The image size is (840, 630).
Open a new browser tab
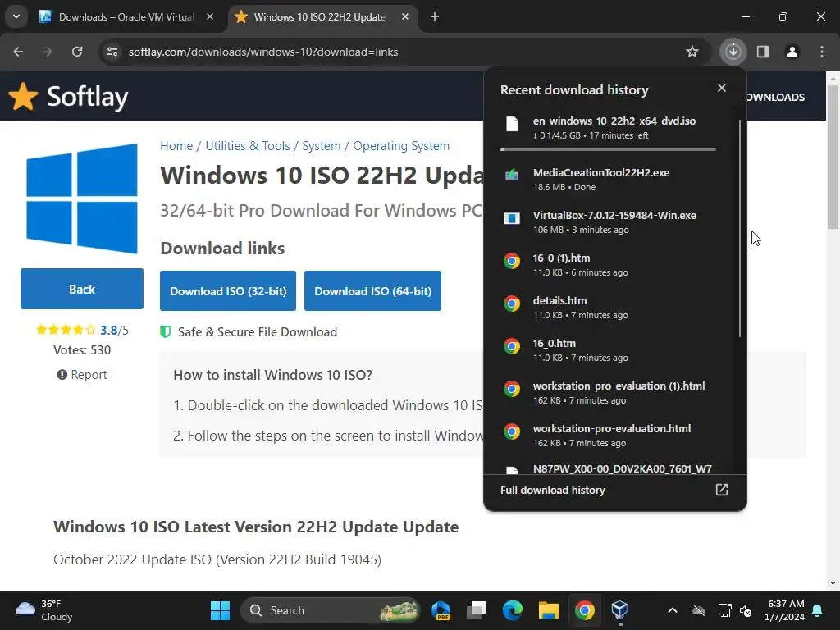pyautogui.click(x=435, y=16)
